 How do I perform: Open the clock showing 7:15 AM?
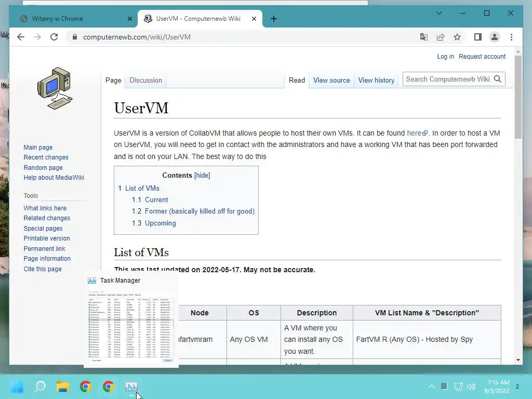[x=497, y=387]
